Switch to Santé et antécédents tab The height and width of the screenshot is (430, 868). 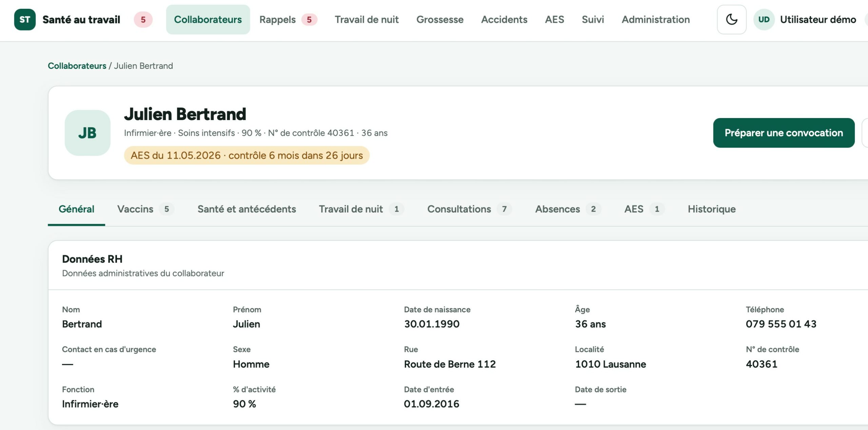click(246, 209)
